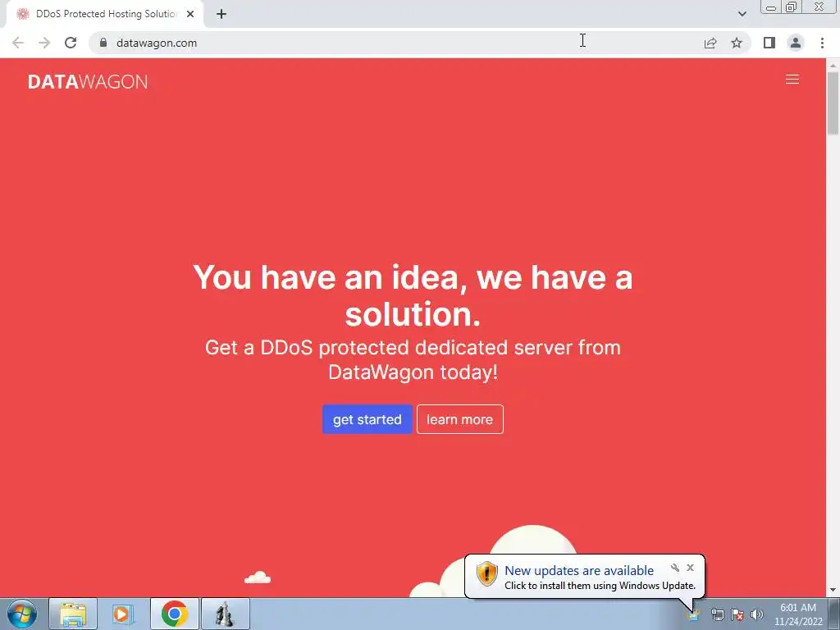840x630 pixels.
Task: Click the Chrome taskbar icon
Action: (x=174, y=614)
